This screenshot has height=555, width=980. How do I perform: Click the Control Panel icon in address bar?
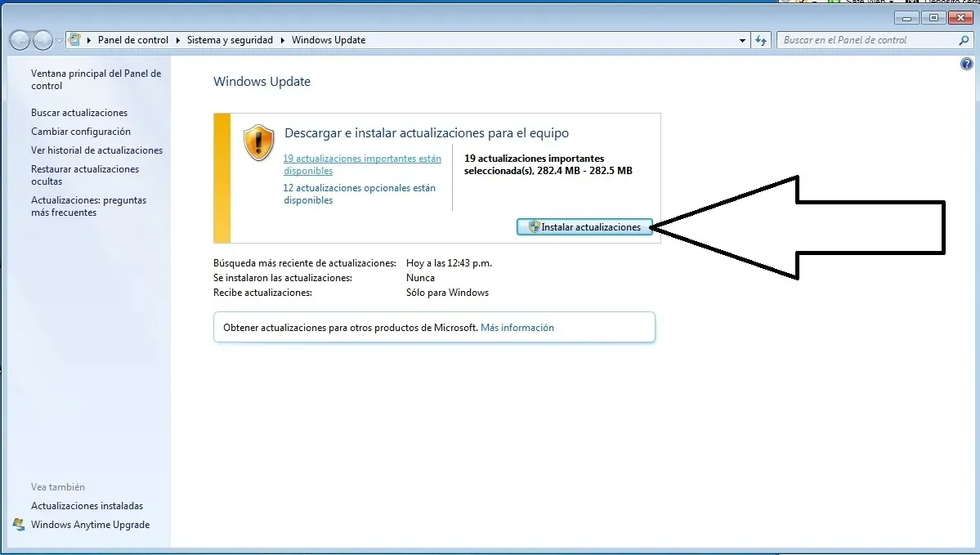click(74, 40)
